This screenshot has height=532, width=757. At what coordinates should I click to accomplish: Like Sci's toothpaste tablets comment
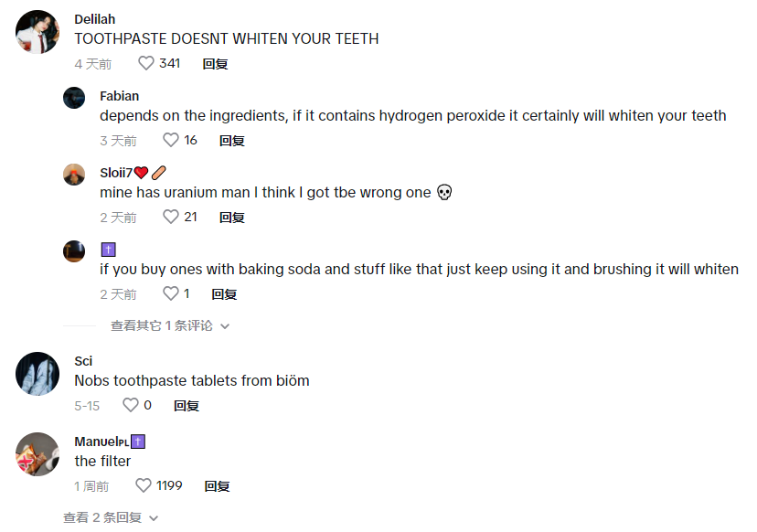tap(131, 406)
